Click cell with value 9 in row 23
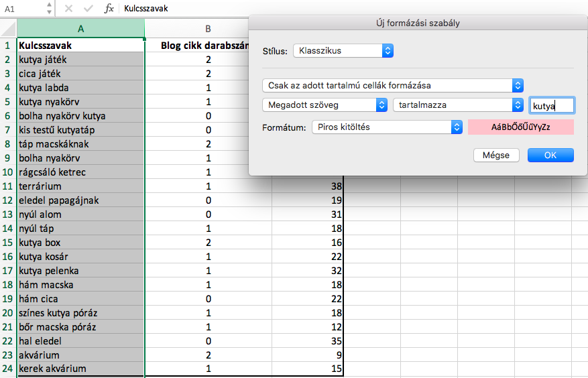Screen dimensions: 588x378 pos(308,355)
